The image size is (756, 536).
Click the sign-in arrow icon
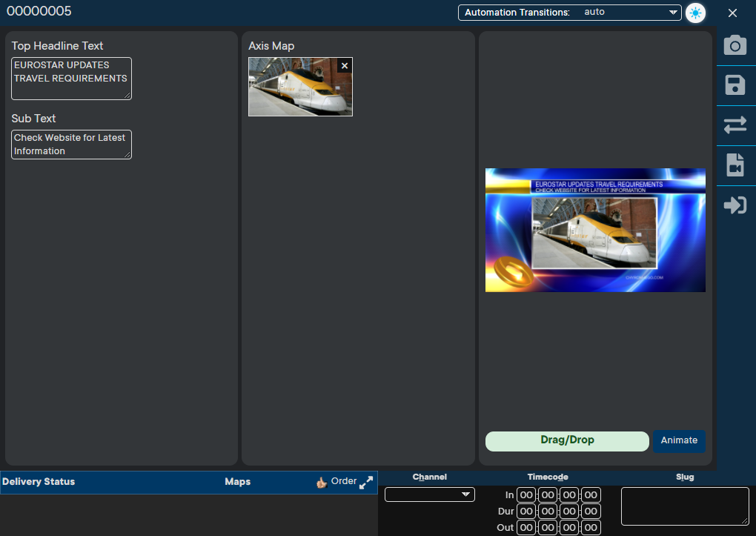[x=735, y=205]
